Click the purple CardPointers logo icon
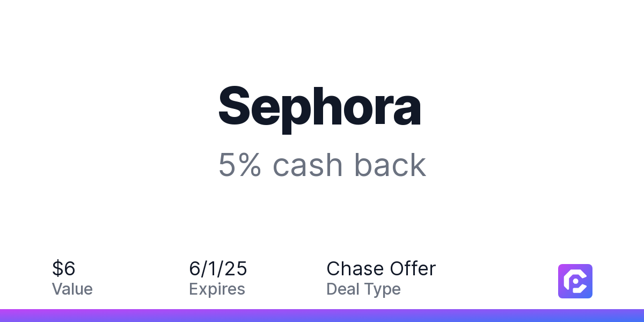The width and height of the screenshot is (644, 322). [575, 281]
